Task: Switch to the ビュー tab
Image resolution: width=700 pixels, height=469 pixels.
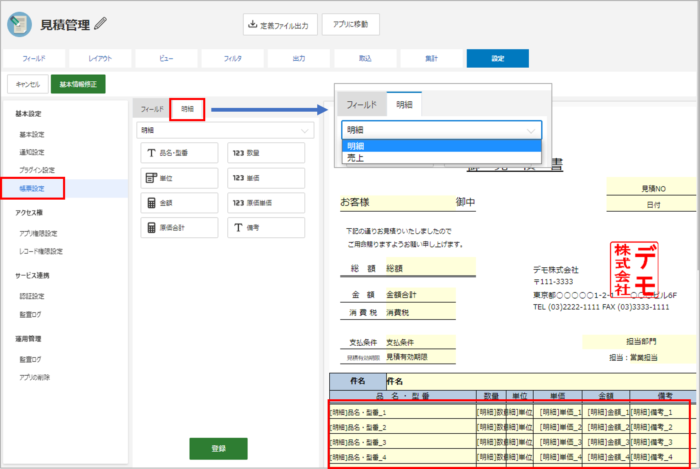Action: pyautogui.click(x=166, y=58)
